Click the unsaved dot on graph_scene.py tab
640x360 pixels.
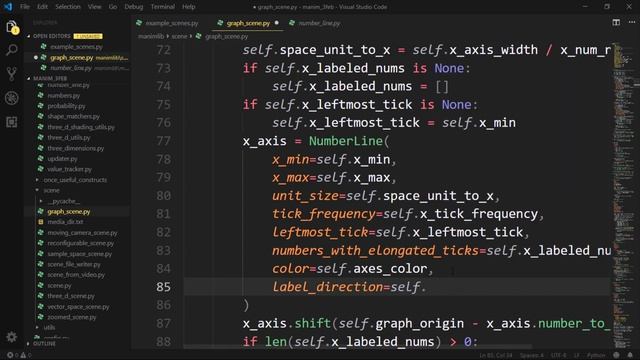pos(277,23)
